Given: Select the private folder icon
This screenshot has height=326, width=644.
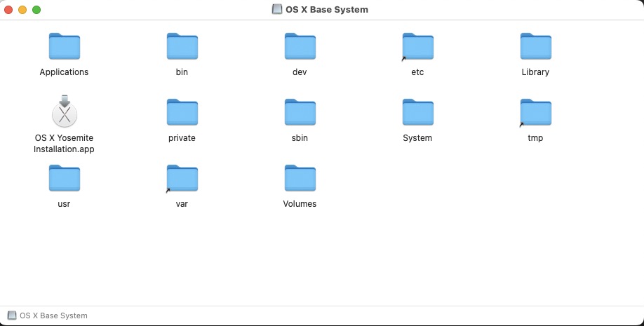Looking at the screenshot, I should coord(182,112).
